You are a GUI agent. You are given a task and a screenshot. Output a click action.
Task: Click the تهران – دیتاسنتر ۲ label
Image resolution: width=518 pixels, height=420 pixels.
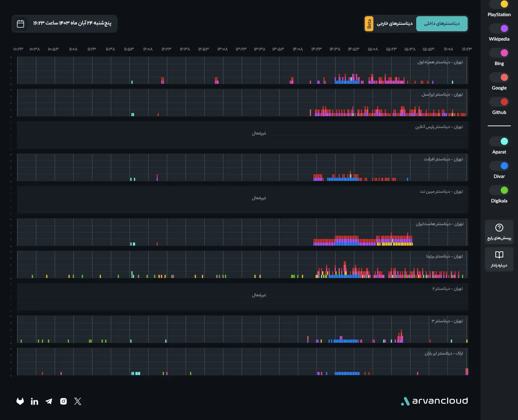(447, 289)
